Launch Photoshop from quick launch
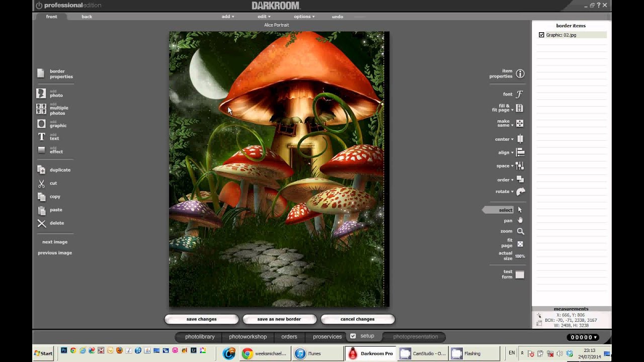This screenshot has height=362, width=644. [x=64, y=350]
